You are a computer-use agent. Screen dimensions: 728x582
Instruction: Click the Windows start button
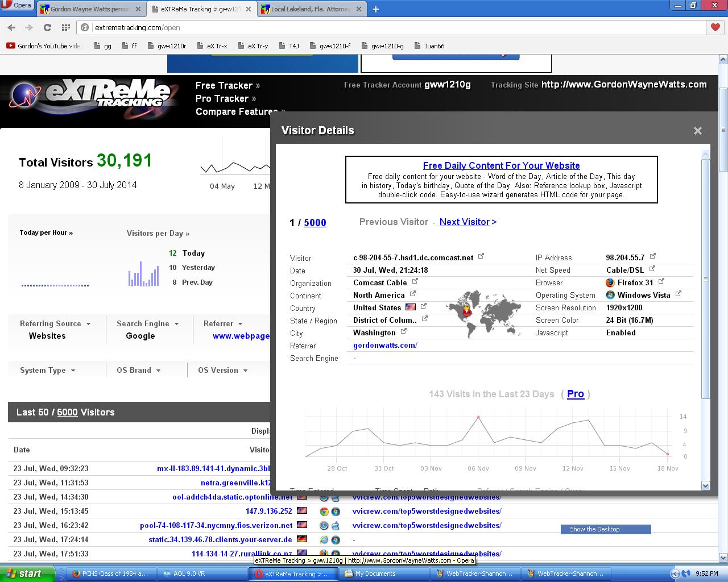tap(27, 573)
